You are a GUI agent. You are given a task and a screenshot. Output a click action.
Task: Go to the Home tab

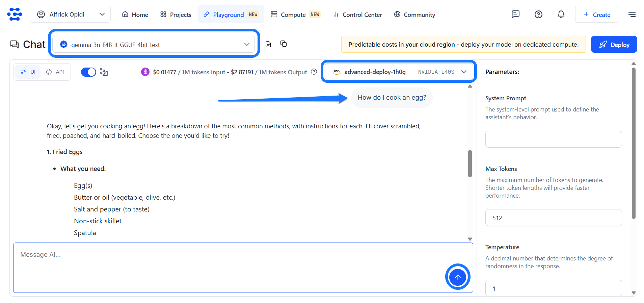click(135, 15)
